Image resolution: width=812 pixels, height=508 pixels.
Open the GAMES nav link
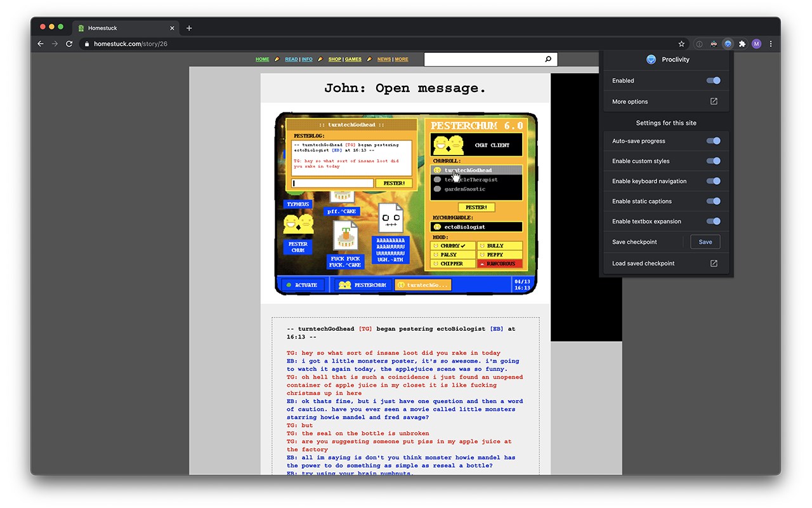tap(353, 59)
